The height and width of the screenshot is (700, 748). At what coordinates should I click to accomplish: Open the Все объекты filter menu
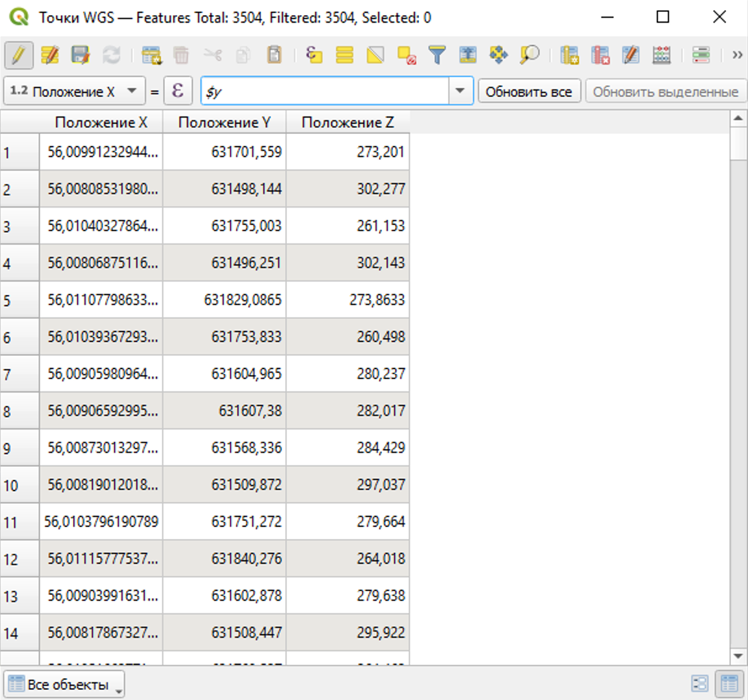64,684
